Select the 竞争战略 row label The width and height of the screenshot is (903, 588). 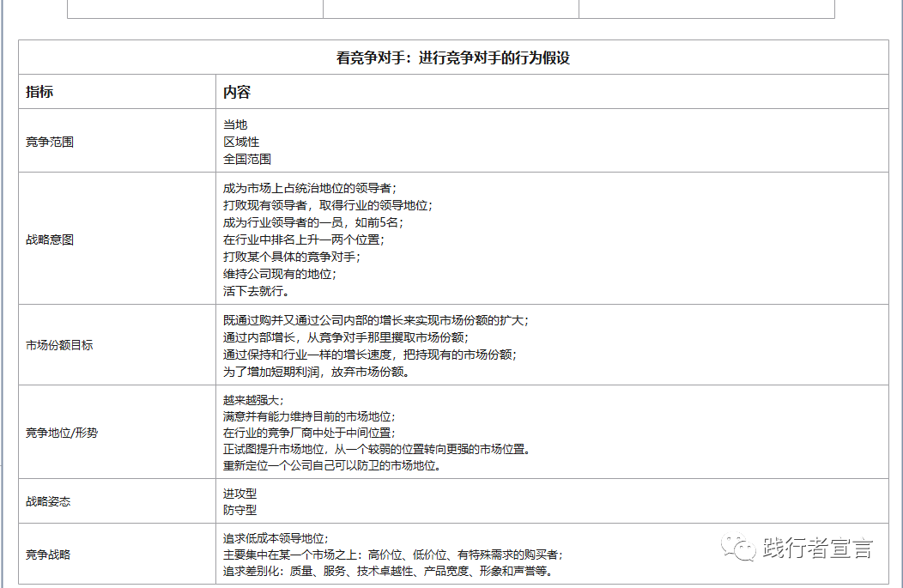coord(48,555)
